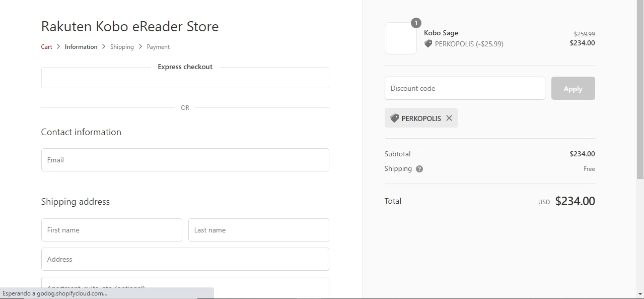
Task: Click the Free shipping value
Action: 589,169
